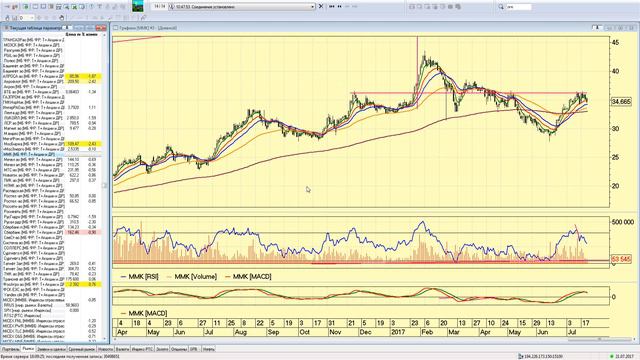
Task: Click the Feb month label on the time axis
Action: pyautogui.click(x=427, y=332)
